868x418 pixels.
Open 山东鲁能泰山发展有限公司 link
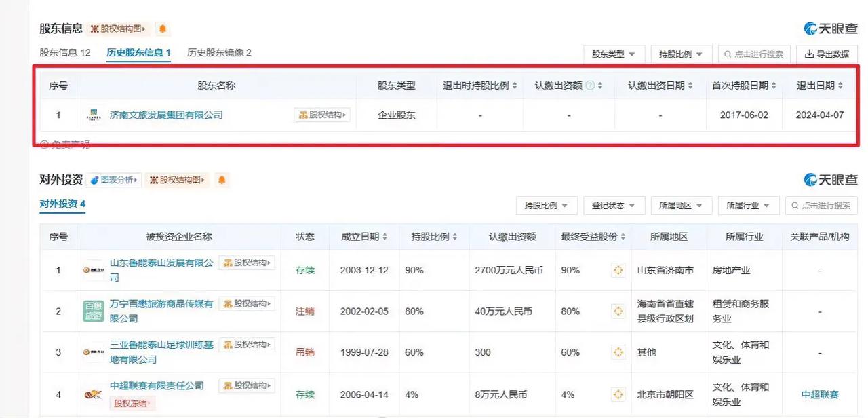click(x=161, y=270)
